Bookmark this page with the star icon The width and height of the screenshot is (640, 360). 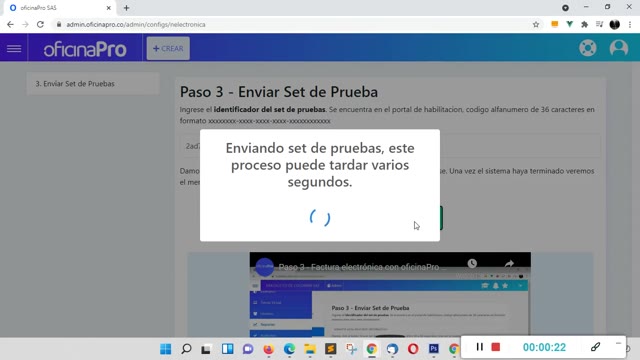536,24
